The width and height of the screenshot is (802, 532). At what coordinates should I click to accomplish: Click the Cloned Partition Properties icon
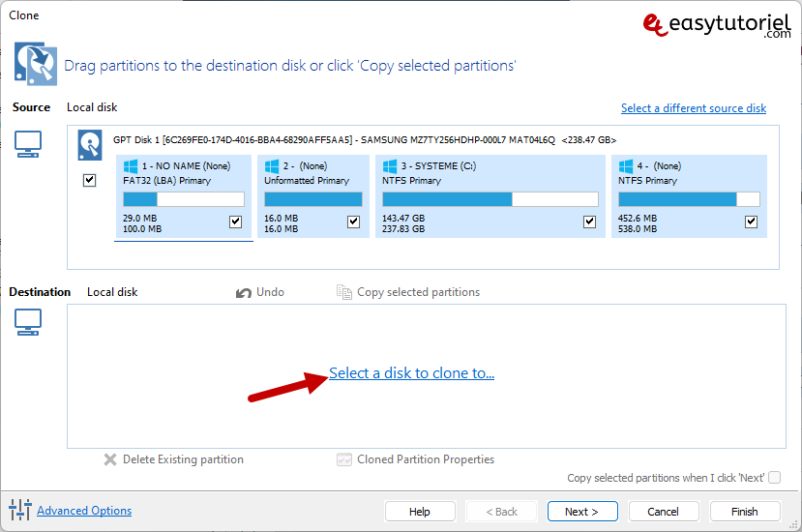pyautogui.click(x=344, y=459)
